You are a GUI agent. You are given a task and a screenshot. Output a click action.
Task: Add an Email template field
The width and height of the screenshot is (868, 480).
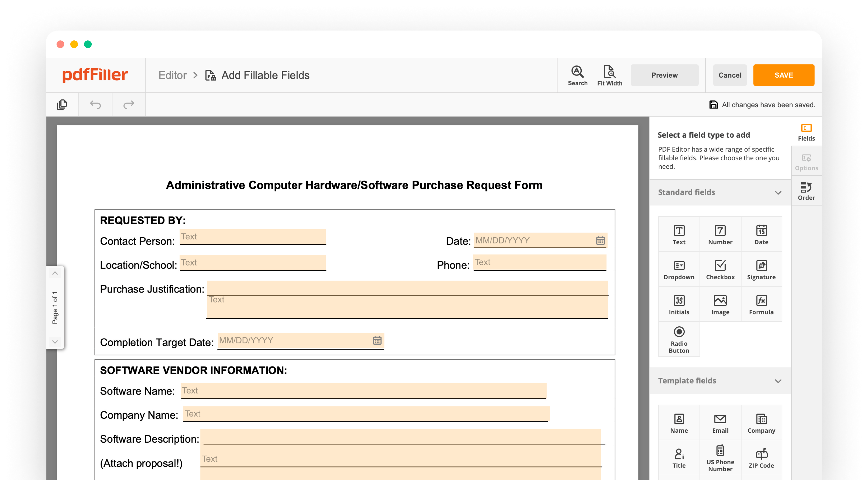pos(720,422)
